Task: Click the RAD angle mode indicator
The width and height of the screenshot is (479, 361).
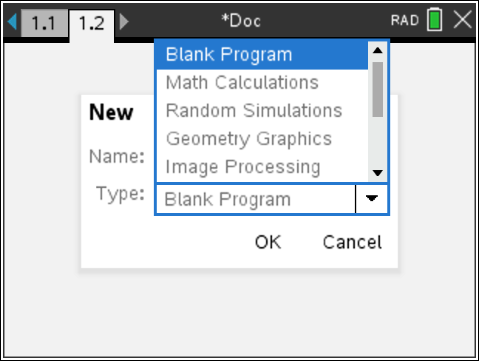Action: tap(405, 20)
